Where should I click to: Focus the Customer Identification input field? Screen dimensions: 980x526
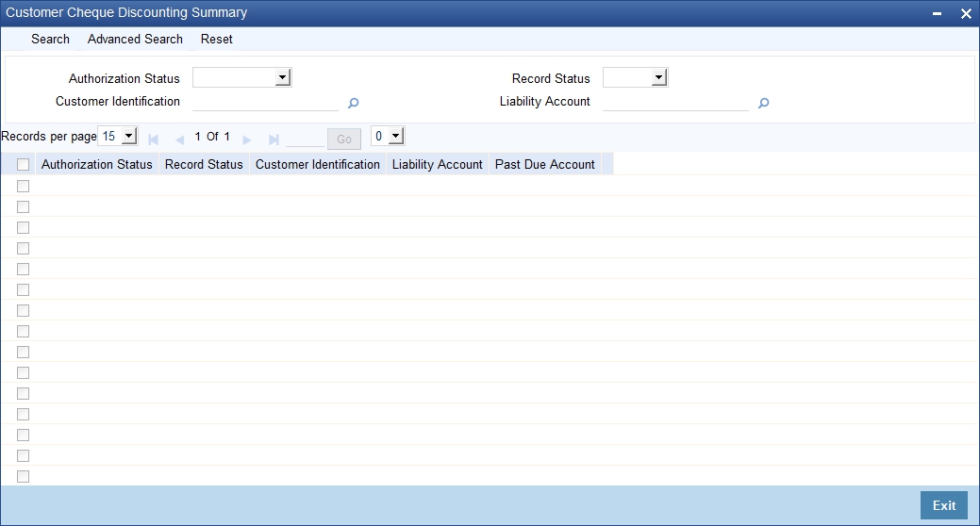click(265, 102)
